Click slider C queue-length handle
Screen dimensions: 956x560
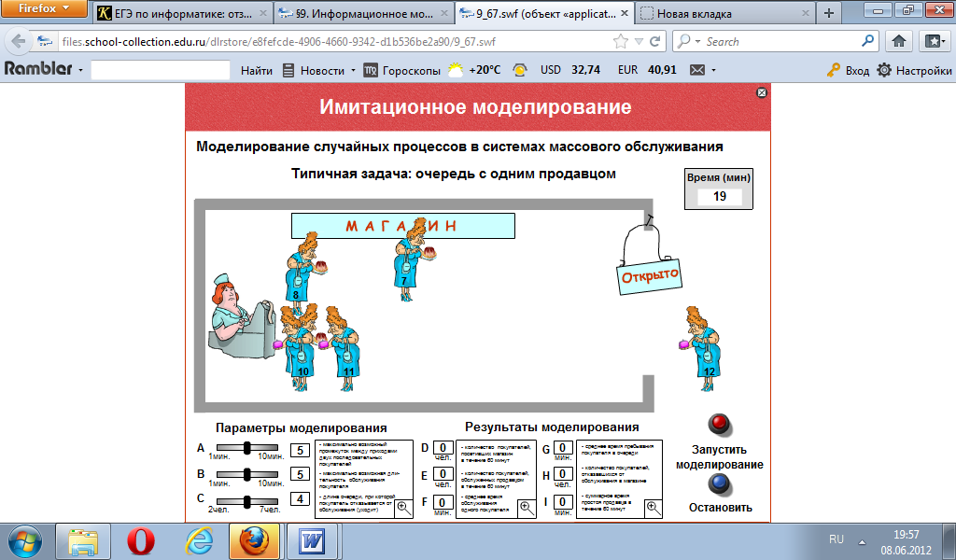pyautogui.click(x=246, y=501)
